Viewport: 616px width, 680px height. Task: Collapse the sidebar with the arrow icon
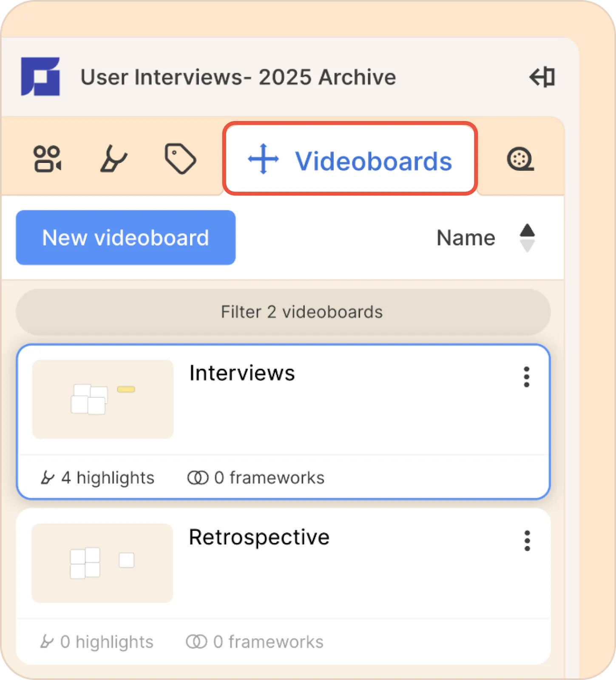click(542, 77)
